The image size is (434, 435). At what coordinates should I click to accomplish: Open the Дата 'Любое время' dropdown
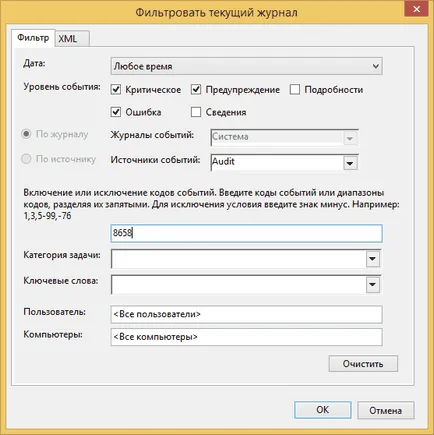click(x=246, y=66)
